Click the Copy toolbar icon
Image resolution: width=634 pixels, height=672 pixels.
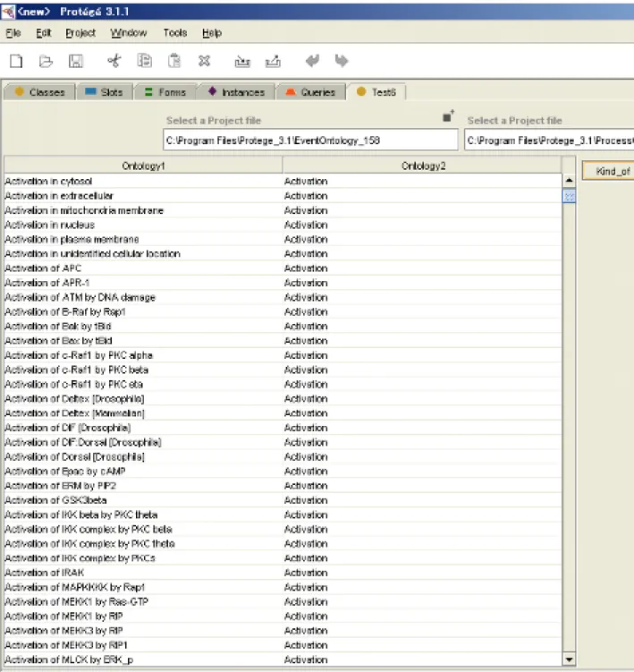pyautogui.click(x=144, y=61)
